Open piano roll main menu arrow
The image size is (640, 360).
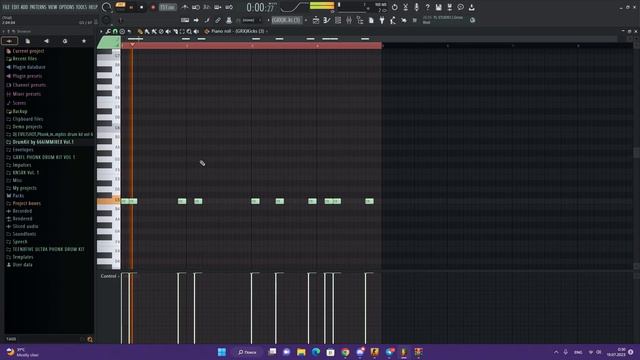point(101,31)
